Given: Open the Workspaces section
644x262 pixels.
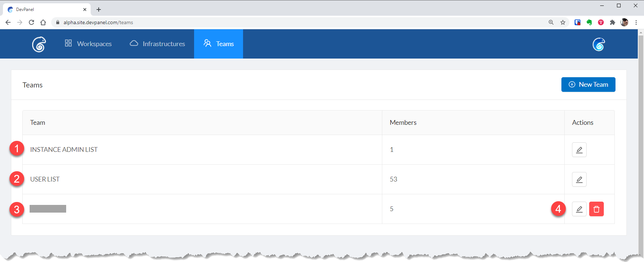Looking at the screenshot, I should point(88,44).
